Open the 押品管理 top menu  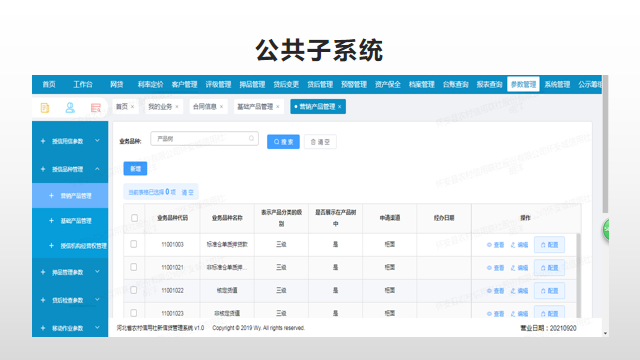(252, 84)
